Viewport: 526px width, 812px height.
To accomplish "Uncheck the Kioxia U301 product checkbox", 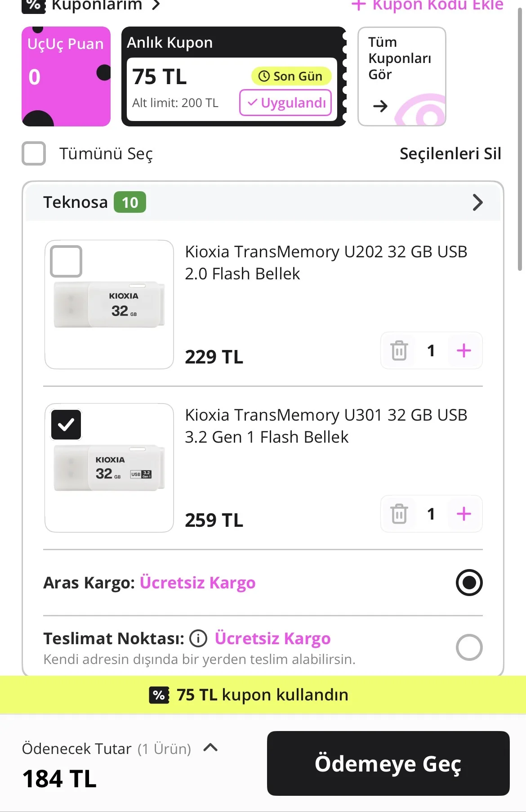I will (x=66, y=425).
